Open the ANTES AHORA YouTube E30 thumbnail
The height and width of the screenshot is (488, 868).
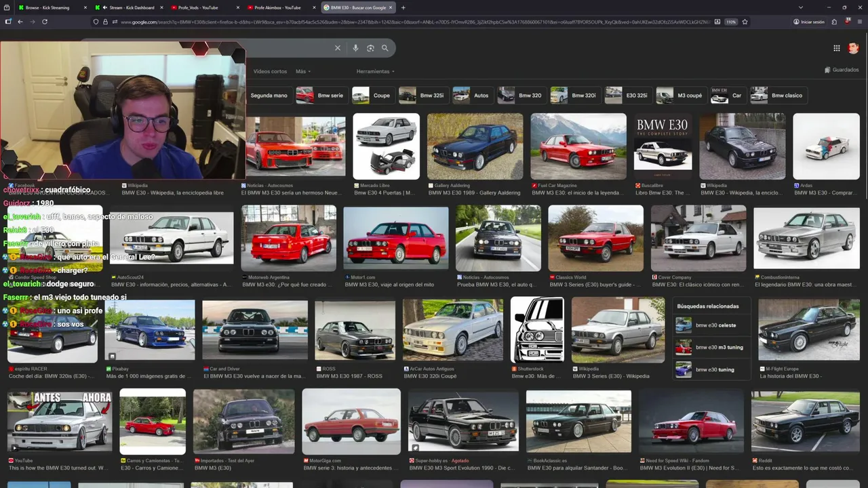pos(60,420)
